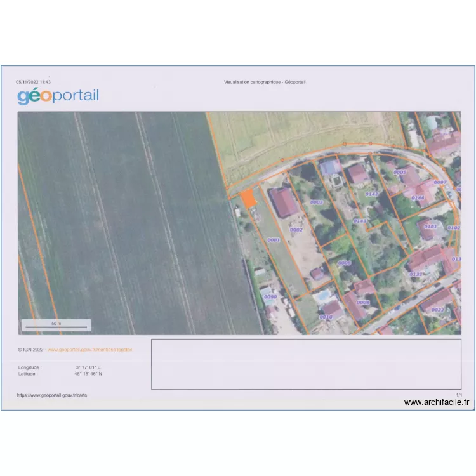Click the Longitude coordinate value
Viewport: 476px width, 476px height.
click(88, 367)
